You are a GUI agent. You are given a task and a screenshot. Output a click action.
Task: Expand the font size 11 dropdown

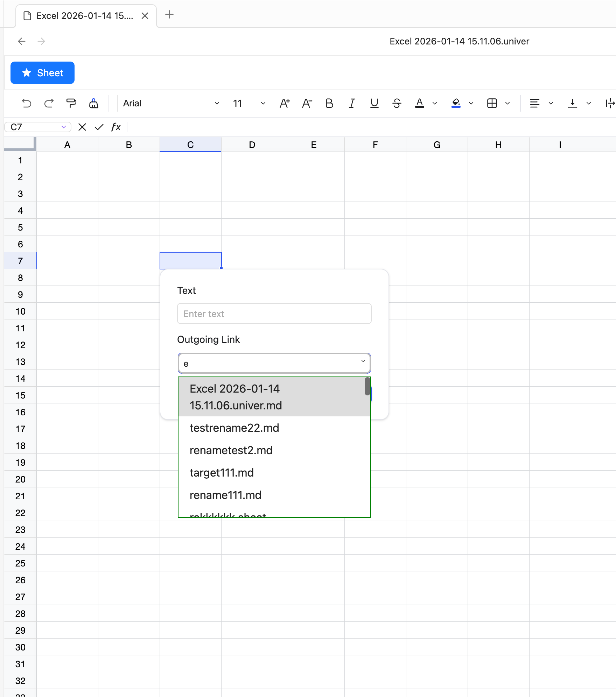click(249, 103)
